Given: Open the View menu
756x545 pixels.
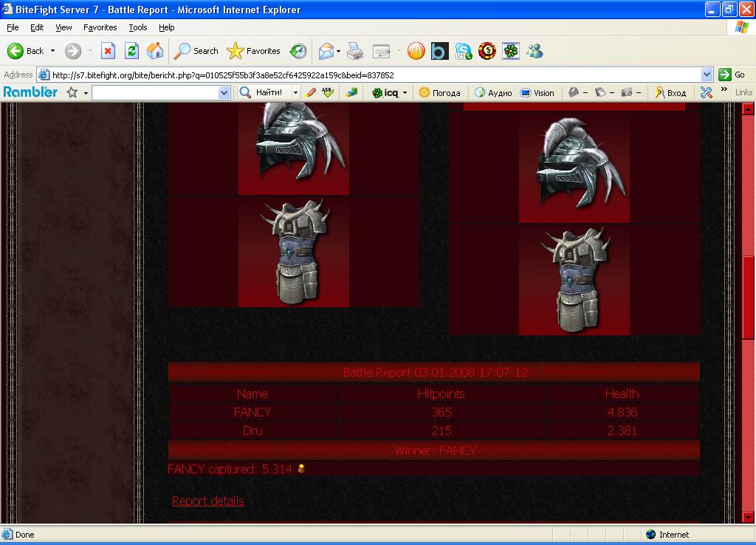Looking at the screenshot, I should tap(63, 27).
